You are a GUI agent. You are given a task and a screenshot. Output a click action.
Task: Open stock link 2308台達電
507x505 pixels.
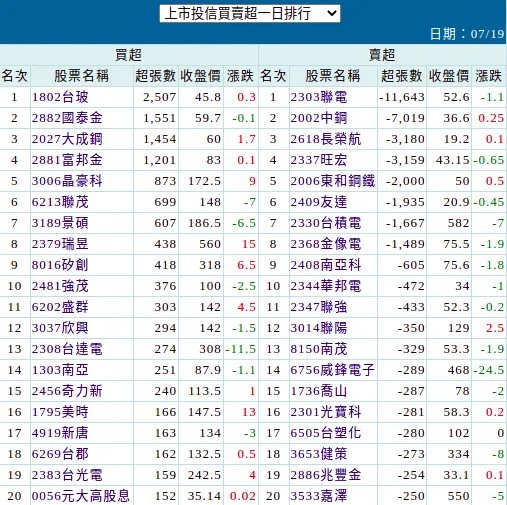67,349
